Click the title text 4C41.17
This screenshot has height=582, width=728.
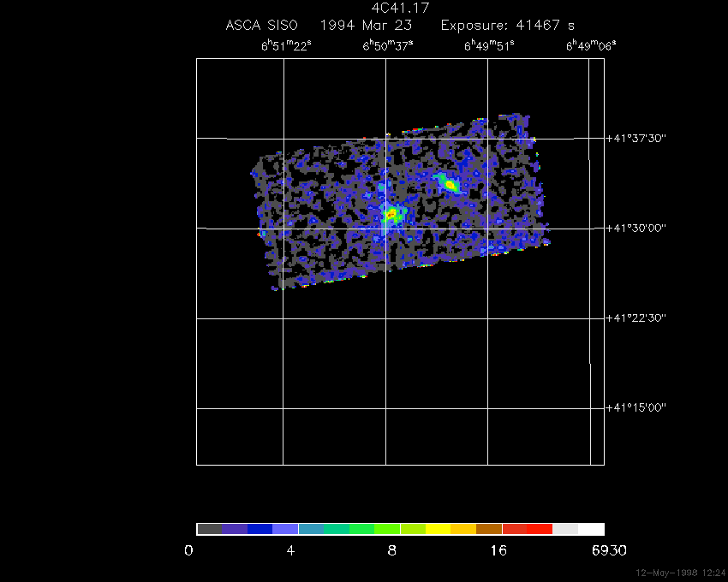(400, 8)
